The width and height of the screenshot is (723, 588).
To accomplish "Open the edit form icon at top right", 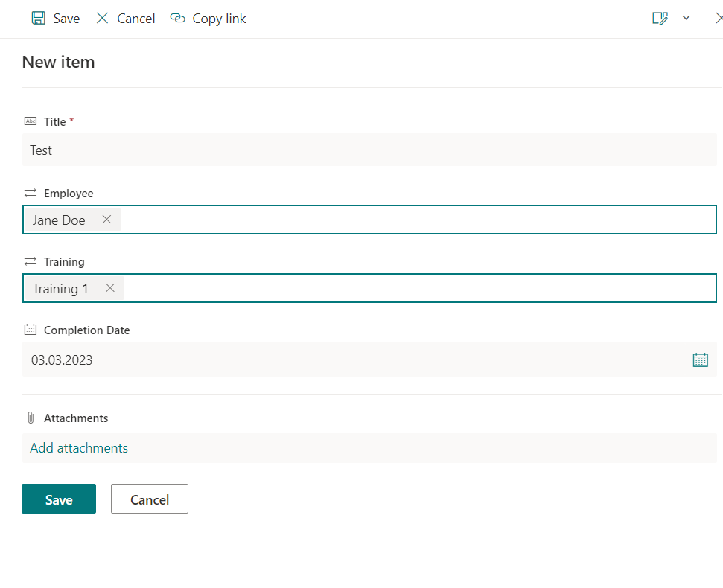I will pos(660,18).
